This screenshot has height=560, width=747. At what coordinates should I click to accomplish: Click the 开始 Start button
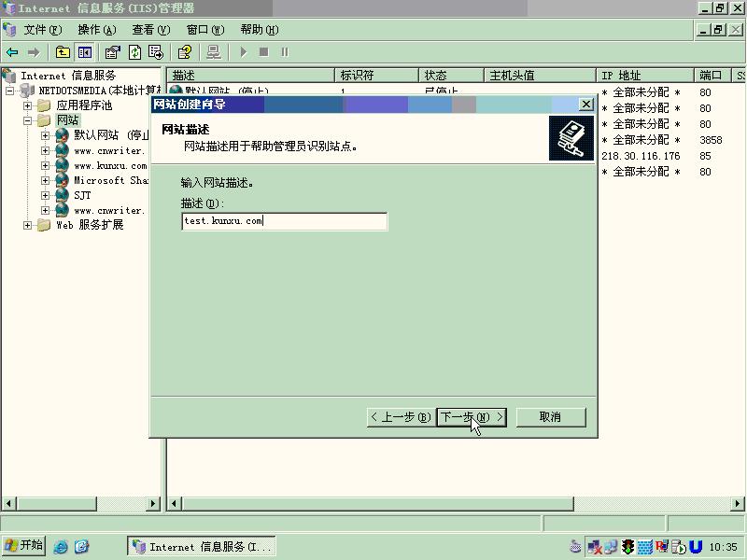click(23, 546)
